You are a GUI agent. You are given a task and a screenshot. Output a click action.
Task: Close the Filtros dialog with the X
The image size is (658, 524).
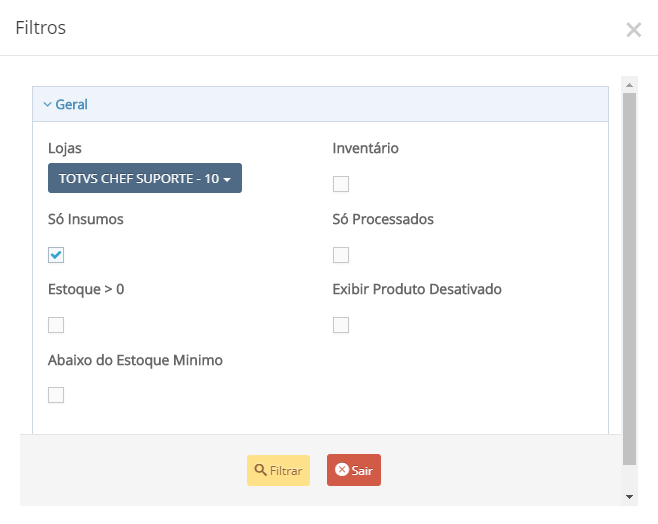(x=633, y=30)
